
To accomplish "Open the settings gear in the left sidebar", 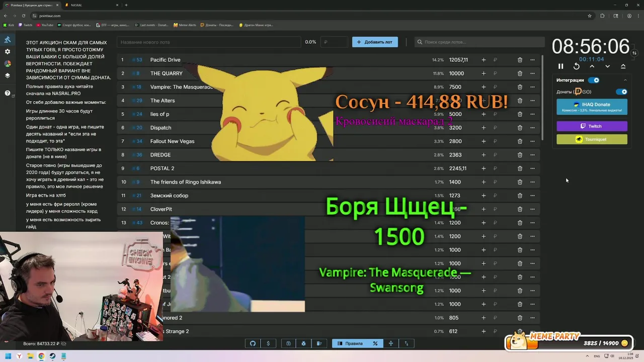I will [x=8, y=52].
